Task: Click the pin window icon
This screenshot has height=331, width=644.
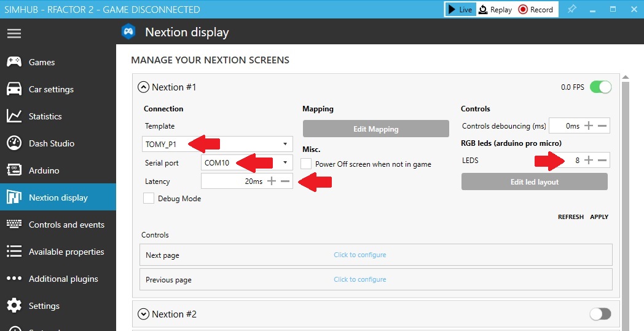Action: click(571, 9)
